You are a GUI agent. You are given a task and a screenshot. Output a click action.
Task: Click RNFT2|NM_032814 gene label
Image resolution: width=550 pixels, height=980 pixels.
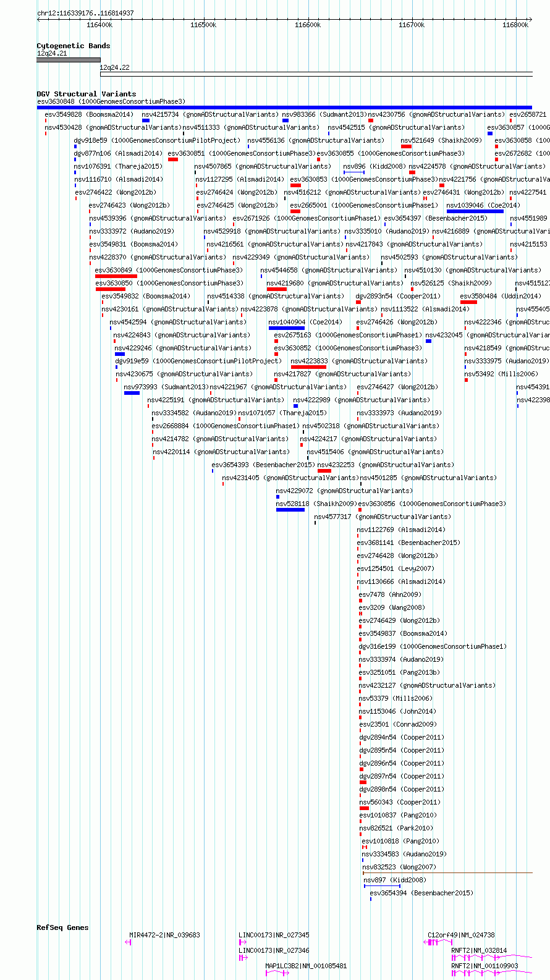(480, 950)
